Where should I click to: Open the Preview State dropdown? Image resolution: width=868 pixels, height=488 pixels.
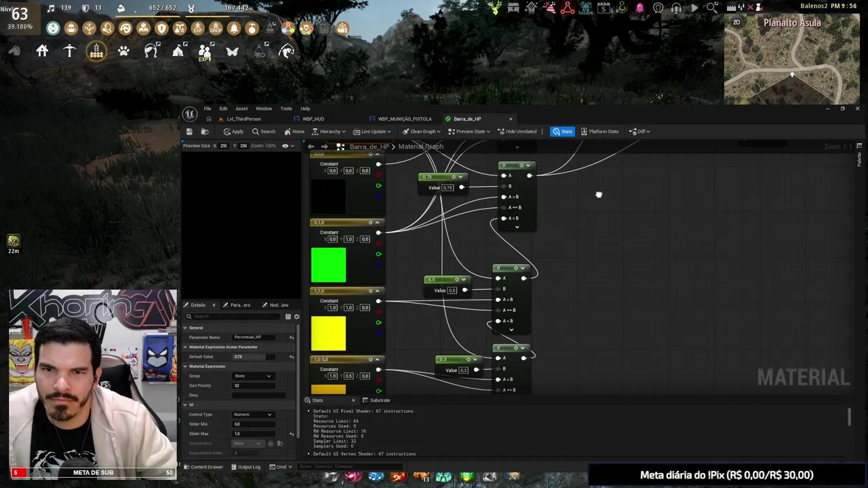pos(469,131)
